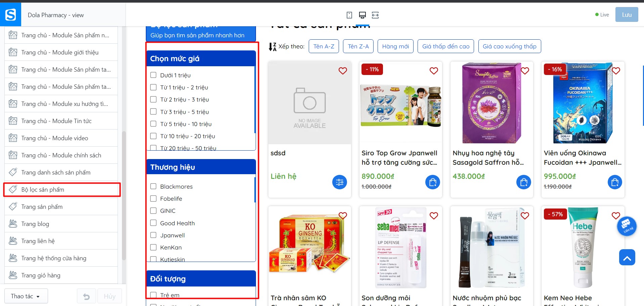
Task: Sort by Giá cao xuống thấp
Action: click(x=510, y=46)
